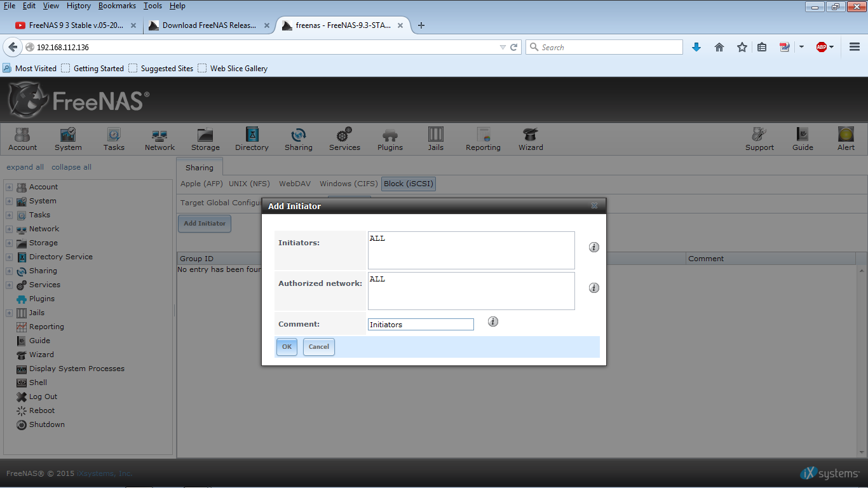This screenshot has height=488, width=868.
Task: Open the Jails toolbar icon
Action: coord(435,139)
